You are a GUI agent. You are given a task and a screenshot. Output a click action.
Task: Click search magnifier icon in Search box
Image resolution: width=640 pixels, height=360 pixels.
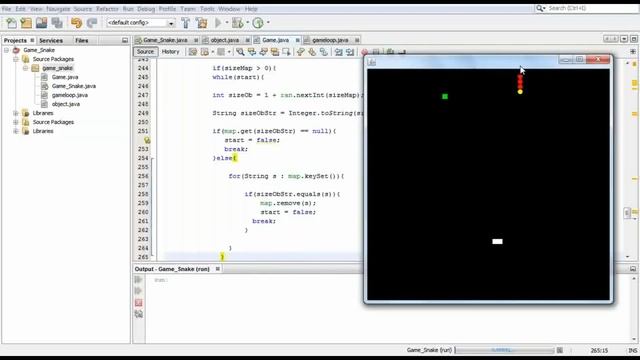tap(540, 8)
